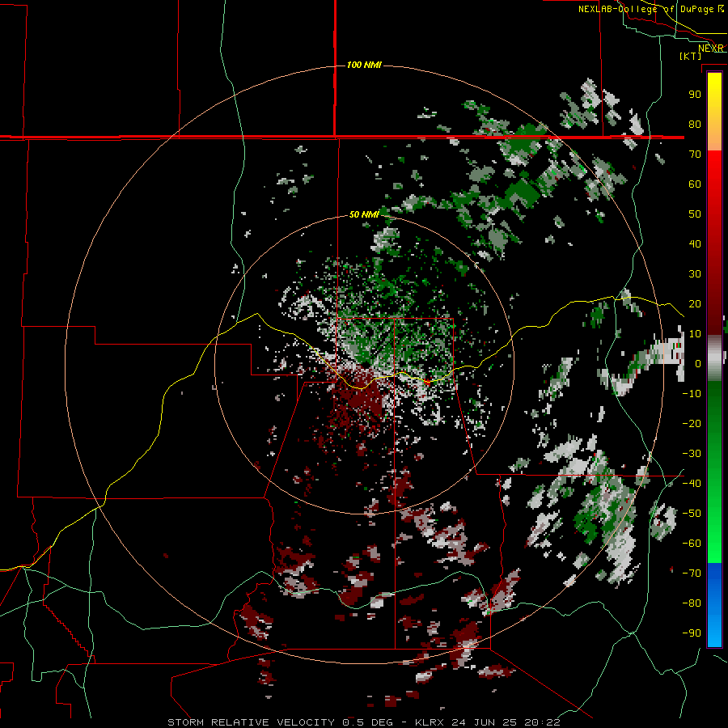Image resolution: width=728 pixels, height=728 pixels.
Task: Select the -90 value on the velocity scale
Action: pyautogui.click(x=692, y=633)
